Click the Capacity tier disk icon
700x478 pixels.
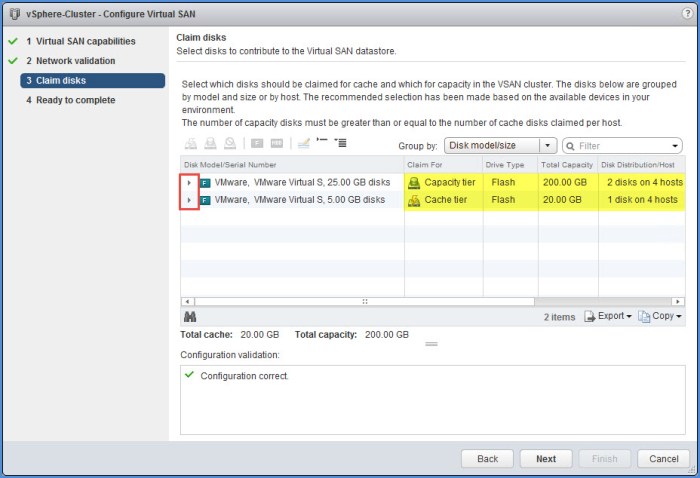coord(414,183)
